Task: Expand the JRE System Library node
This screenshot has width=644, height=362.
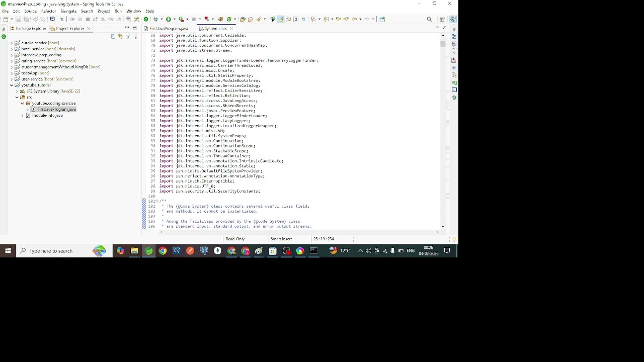Action: click(17, 91)
